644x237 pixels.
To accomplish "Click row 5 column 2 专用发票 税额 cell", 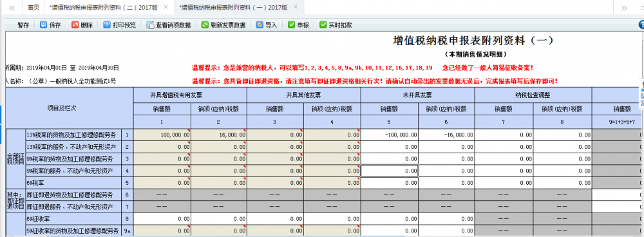I will tap(219, 183).
